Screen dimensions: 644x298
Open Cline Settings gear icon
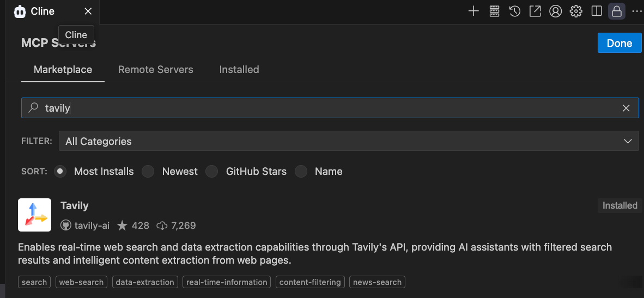point(576,11)
